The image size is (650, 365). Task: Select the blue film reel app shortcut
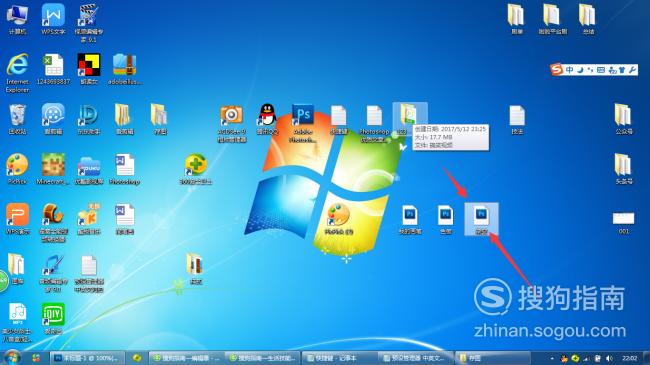click(53, 119)
